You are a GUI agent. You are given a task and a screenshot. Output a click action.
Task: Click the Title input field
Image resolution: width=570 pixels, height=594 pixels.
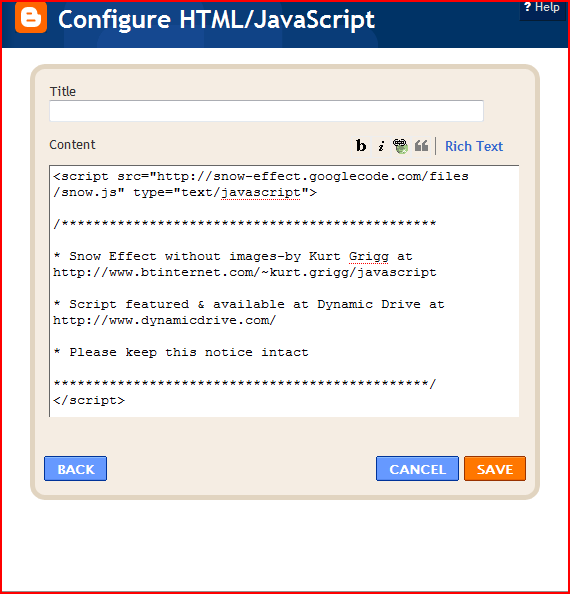(266, 111)
